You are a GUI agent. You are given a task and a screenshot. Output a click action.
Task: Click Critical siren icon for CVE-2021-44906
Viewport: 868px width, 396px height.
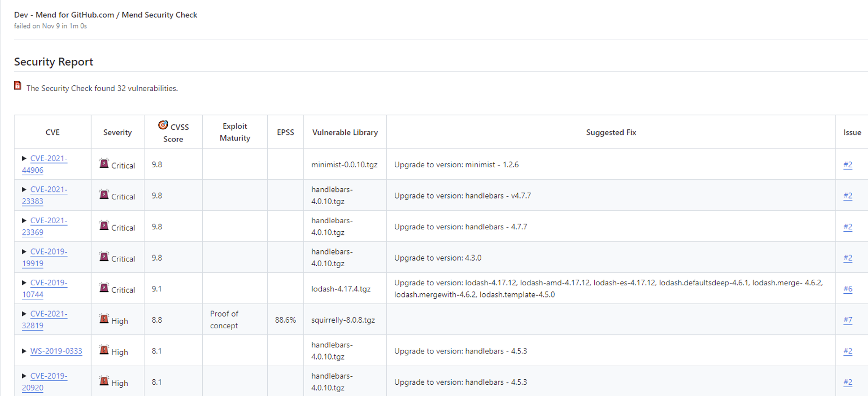point(104,163)
